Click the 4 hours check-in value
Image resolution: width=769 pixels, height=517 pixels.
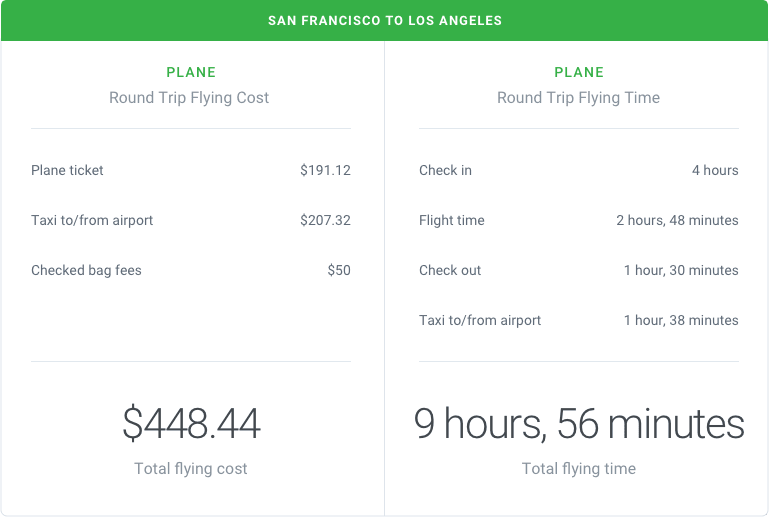tap(715, 170)
